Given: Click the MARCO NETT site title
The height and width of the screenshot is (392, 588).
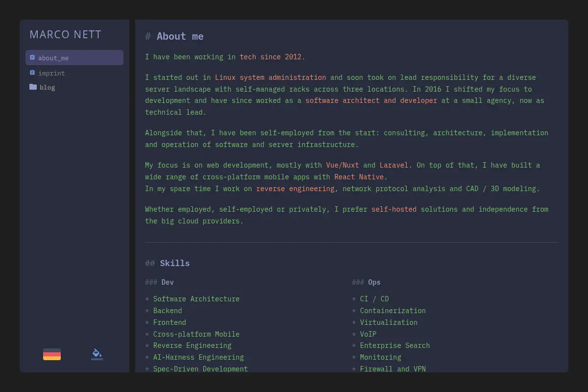Looking at the screenshot, I should tap(65, 34).
